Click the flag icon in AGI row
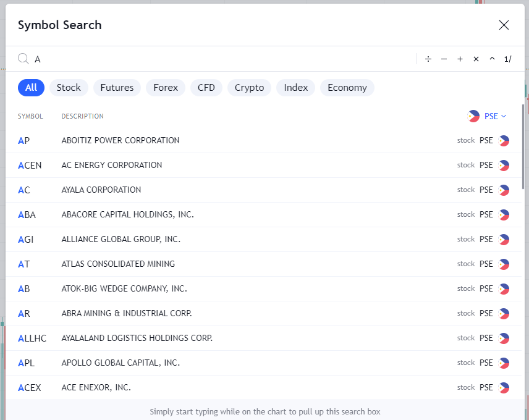The height and width of the screenshot is (420, 529). point(504,239)
